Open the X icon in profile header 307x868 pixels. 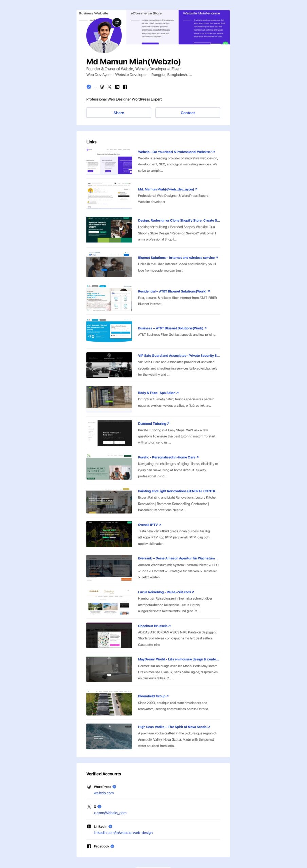click(x=109, y=87)
